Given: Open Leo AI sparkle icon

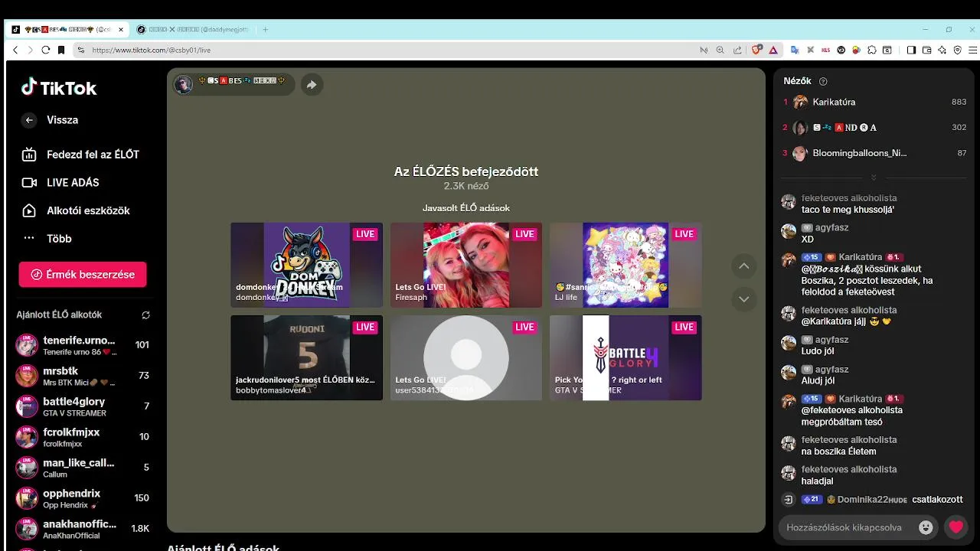Looking at the screenshot, I should click(x=942, y=50).
